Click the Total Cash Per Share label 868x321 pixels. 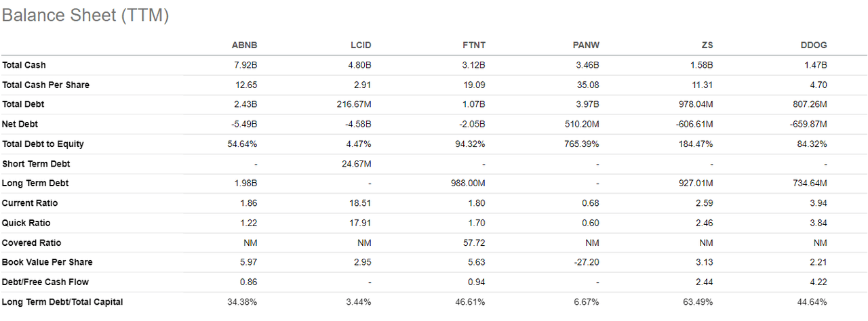tap(45, 85)
